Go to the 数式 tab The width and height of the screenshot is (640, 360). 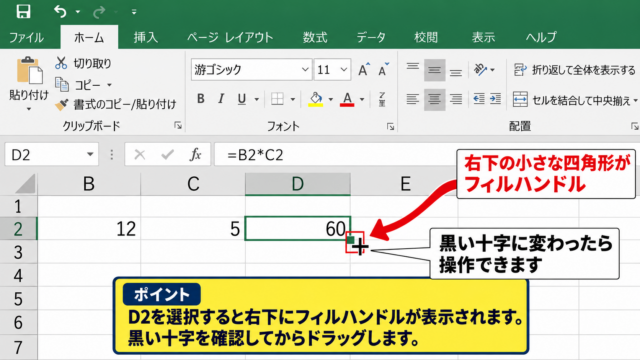tap(315, 38)
